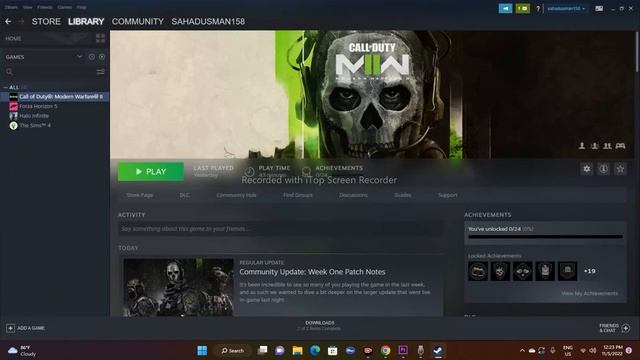Open second locked achievement icon

[500, 271]
